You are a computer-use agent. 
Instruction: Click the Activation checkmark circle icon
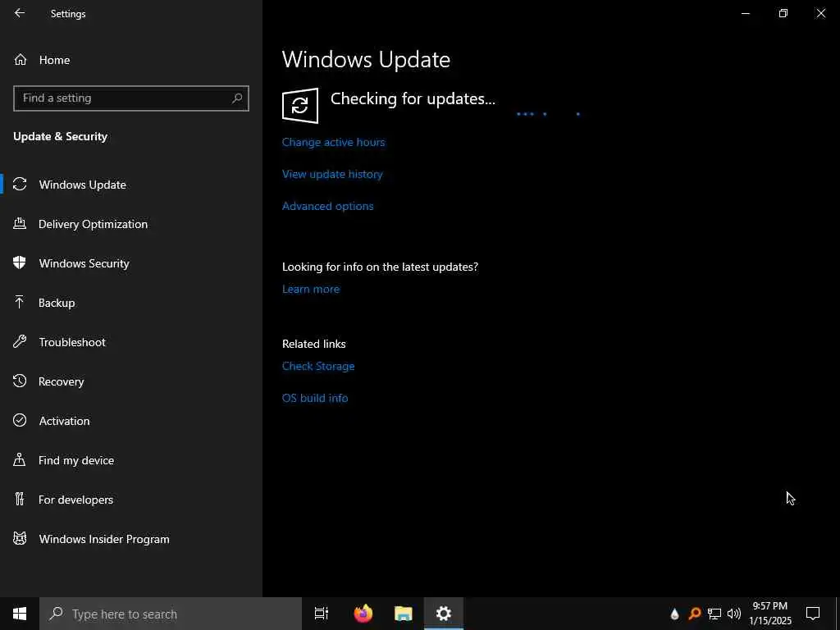[20, 420]
